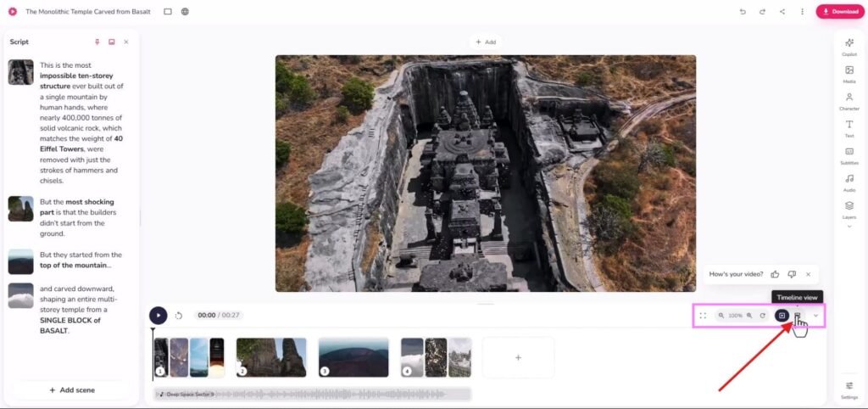Open the aspect ratio icon beside the title

168,11
